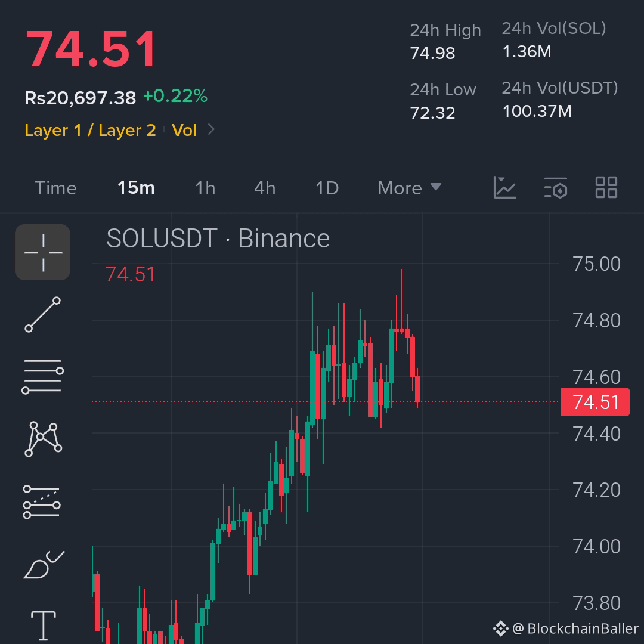This screenshot has height=644, width=644.
Task: Click the 73.80 price axis label
Action: (596, 603)
